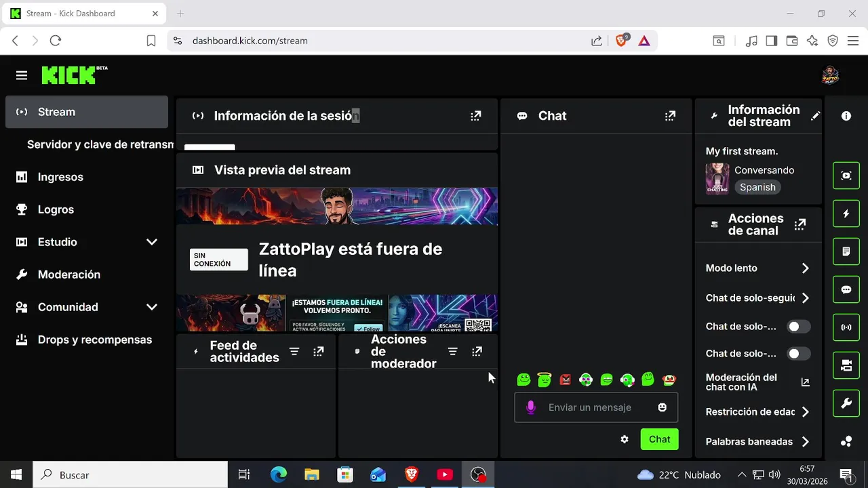
Task: Open Brave Rewards triangle icon
Action: tap(644, 41)
